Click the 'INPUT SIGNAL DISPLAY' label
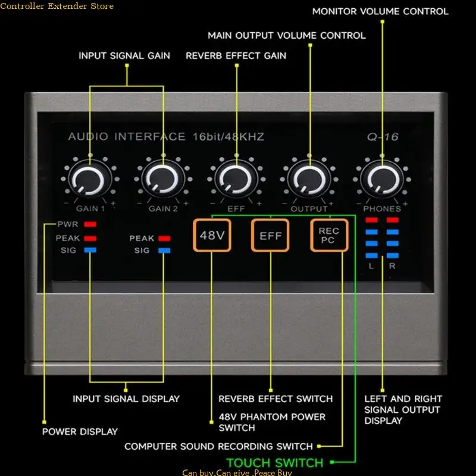This screenshot has height=476, width=476. pyautogui.click(x=126, y=399)
